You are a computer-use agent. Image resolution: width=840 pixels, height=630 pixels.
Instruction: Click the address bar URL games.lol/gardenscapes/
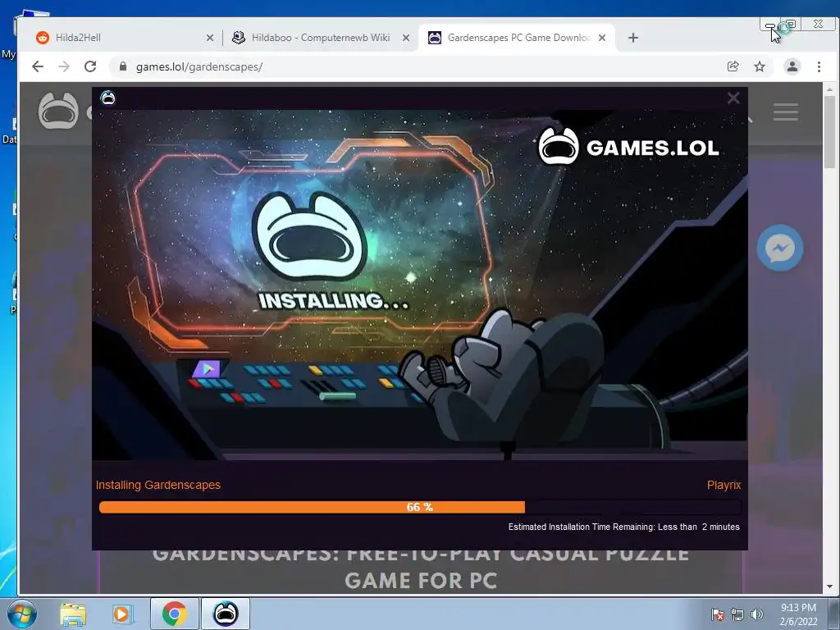(x=199, y=67)
